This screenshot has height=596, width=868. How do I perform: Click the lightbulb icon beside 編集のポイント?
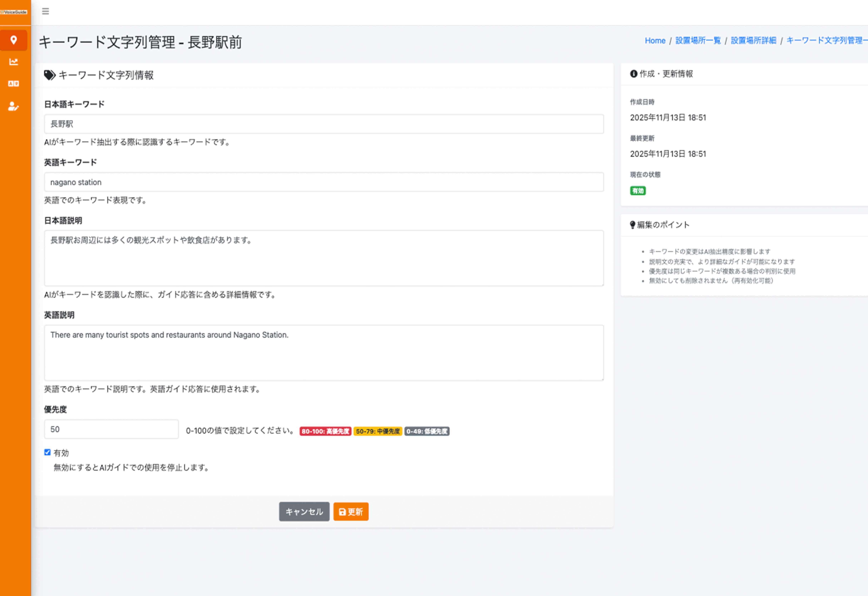click(x=632, y=225)
